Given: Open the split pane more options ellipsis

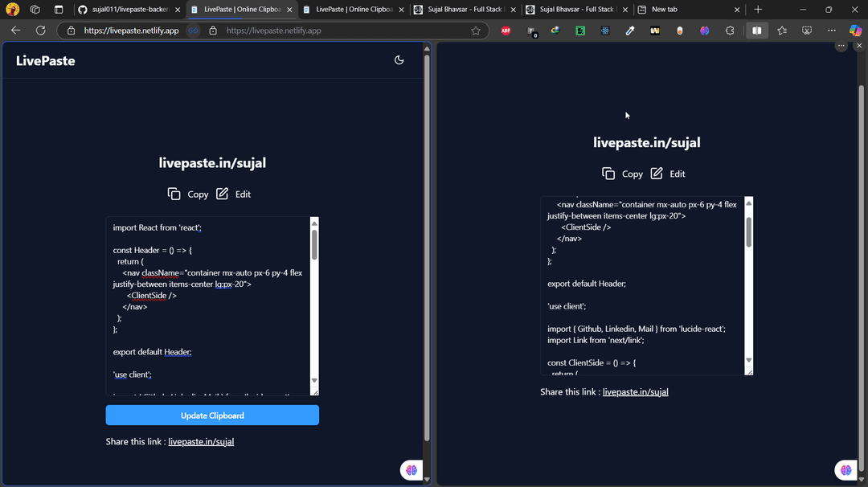Looking at the screenshot, I should pyautogui.click(x=841, y=46).
